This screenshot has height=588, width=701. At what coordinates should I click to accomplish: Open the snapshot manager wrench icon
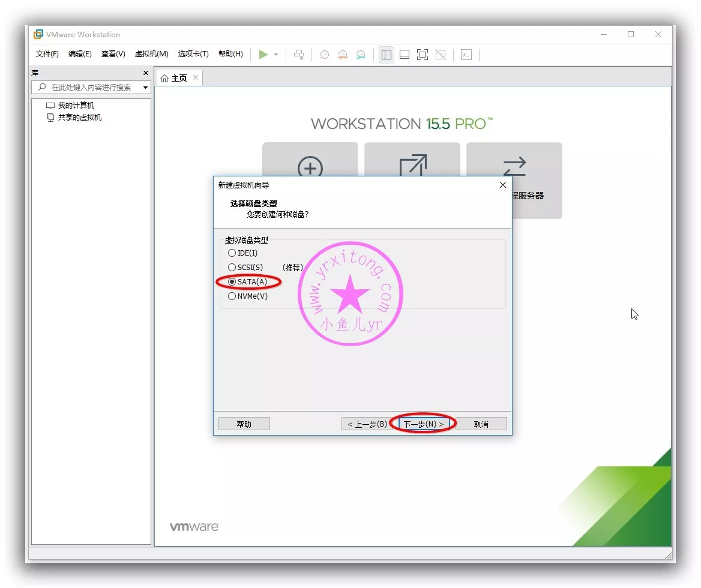tap(360, 55)
